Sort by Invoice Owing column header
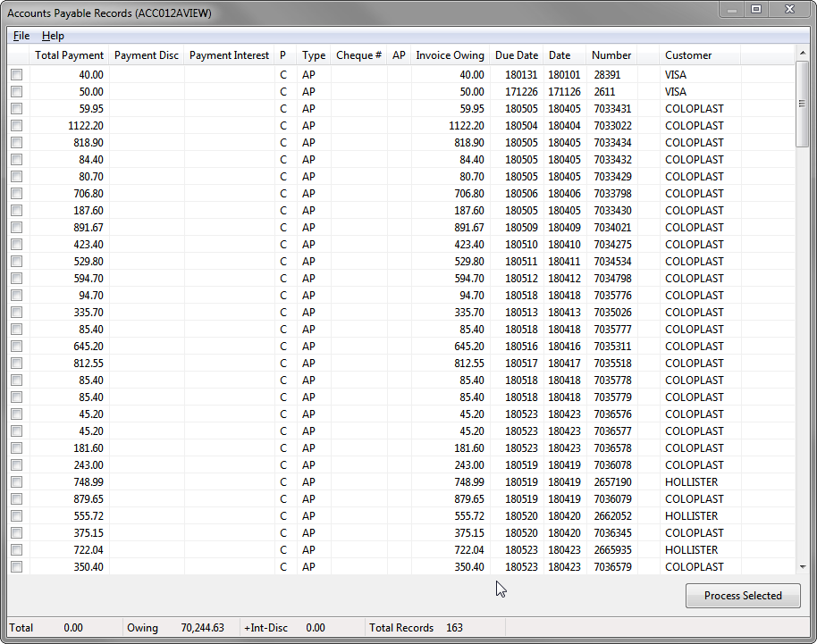This screenshot has height=644, width=817. [451, 55]
